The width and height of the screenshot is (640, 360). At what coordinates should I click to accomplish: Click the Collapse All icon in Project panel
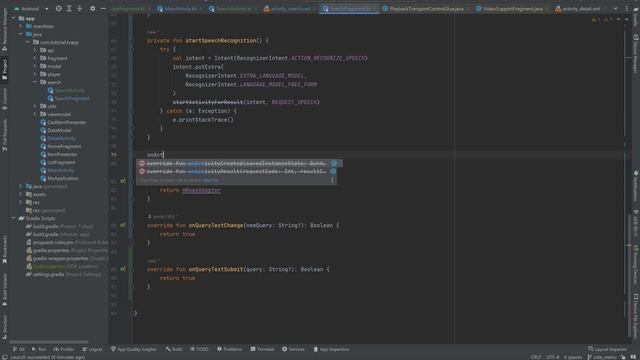[x=80, y=9]
